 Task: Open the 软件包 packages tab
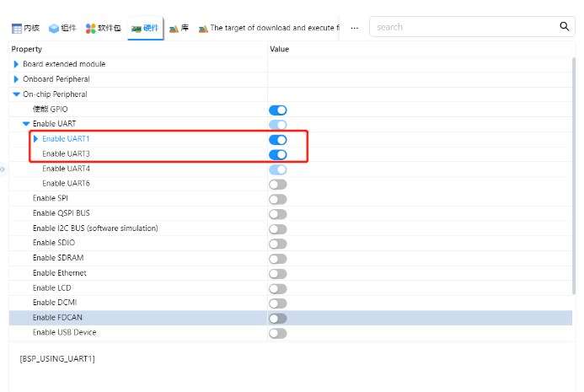103,28
